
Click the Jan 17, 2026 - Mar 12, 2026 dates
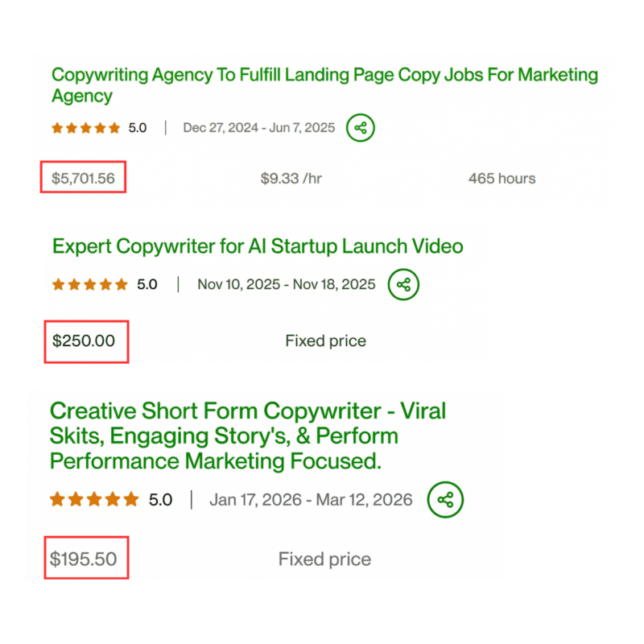tap(311, 500)
